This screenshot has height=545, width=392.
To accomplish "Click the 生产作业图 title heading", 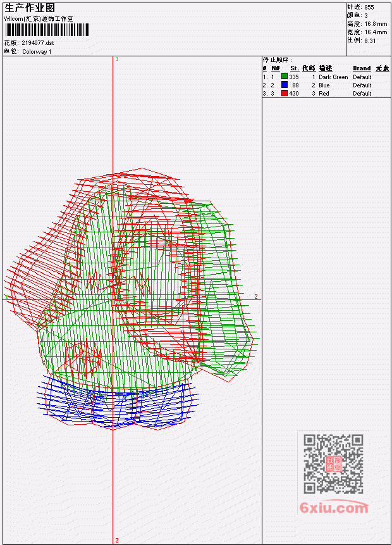I will (x=30, y=8).
